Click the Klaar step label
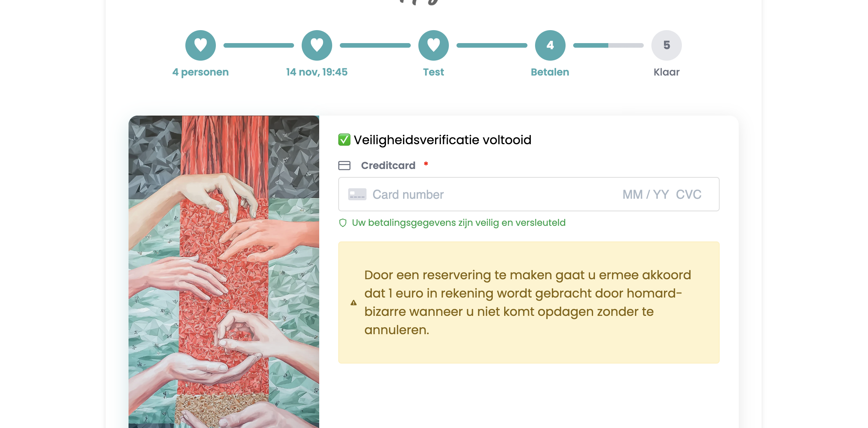Image resolution: width=868 pixels, height=428 pixels. [667, 72]
